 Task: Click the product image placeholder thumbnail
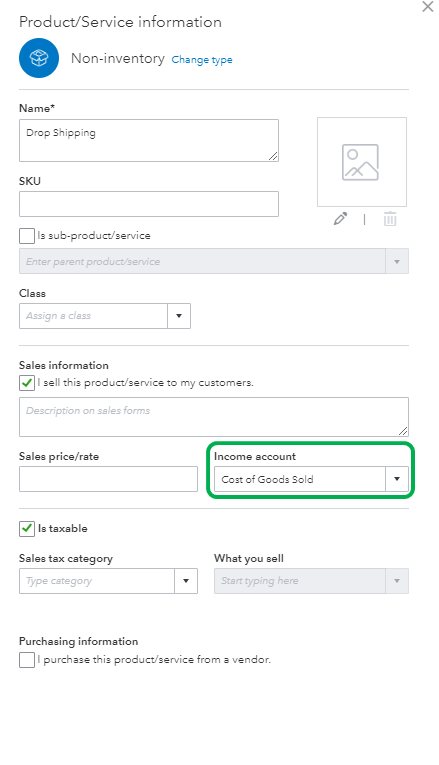click(362, 162)
